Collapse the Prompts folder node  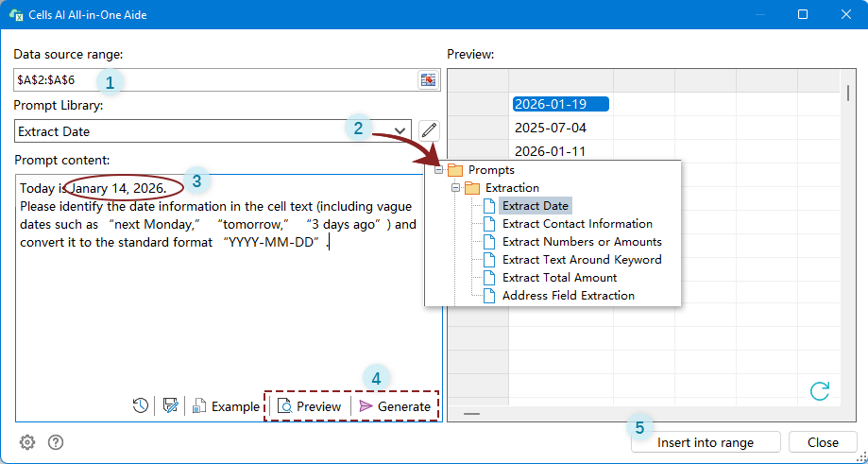[x=438, y=170]
